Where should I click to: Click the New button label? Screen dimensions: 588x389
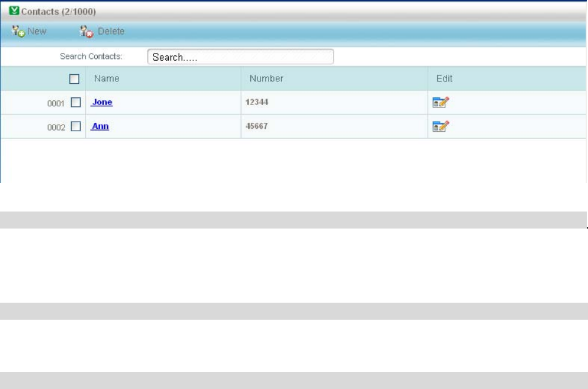[36, 31]
